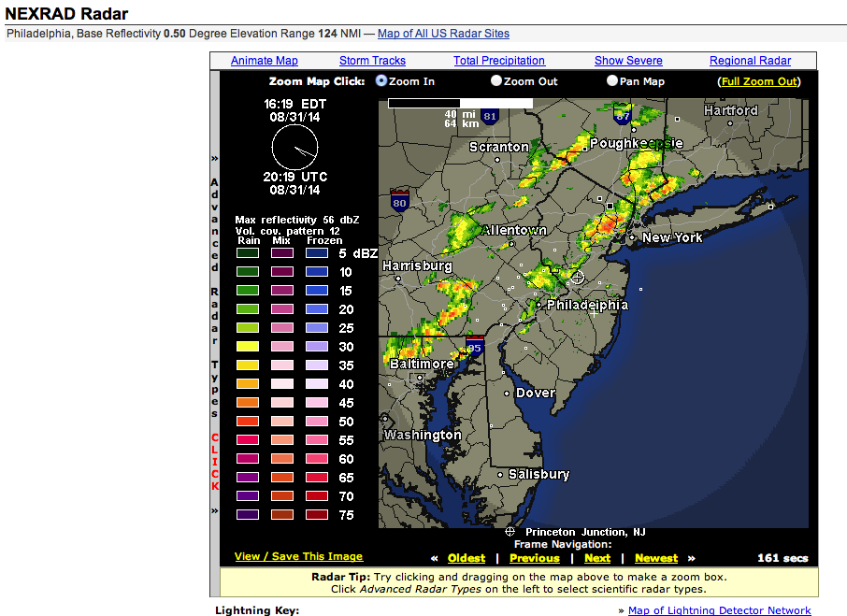The width and height of the screenshot is (847, 616).
Task: Click the Frozen 15 dBZ blue swatch
Action: 317,291
